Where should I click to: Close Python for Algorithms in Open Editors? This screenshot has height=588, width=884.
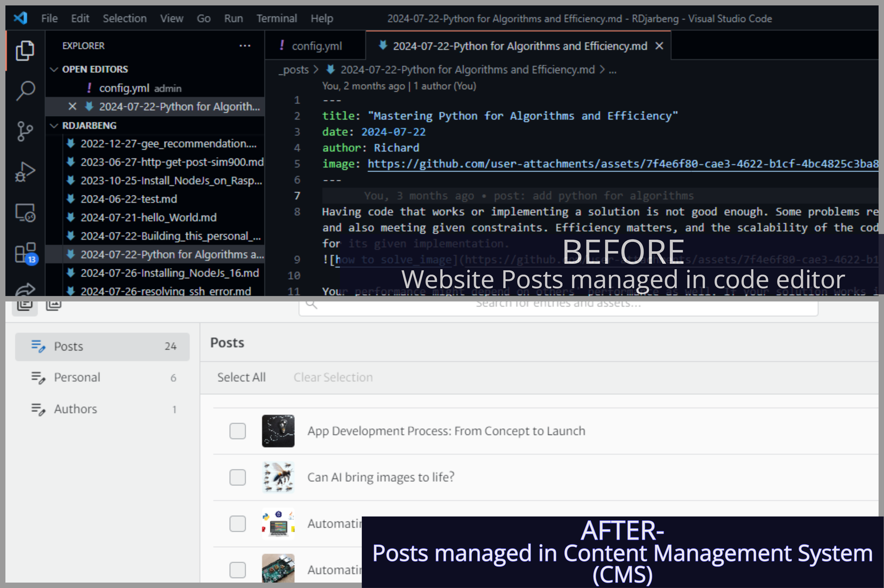tap(72, 106)
